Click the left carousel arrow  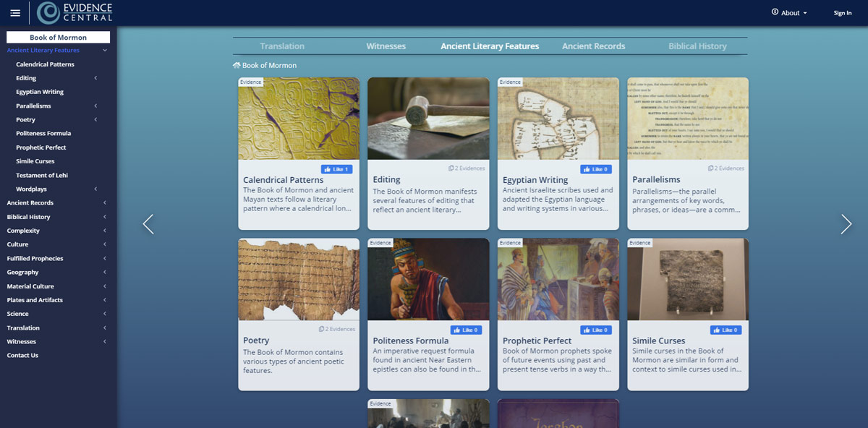click(148, 224)
